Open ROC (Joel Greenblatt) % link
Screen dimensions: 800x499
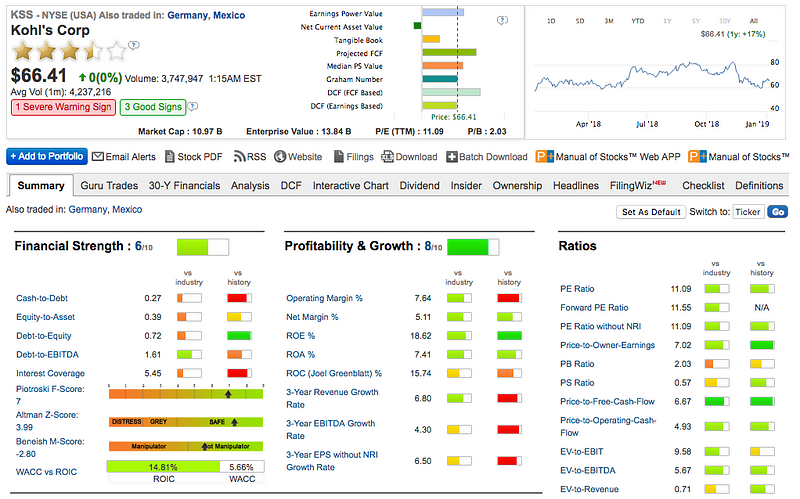pos(334,373)
